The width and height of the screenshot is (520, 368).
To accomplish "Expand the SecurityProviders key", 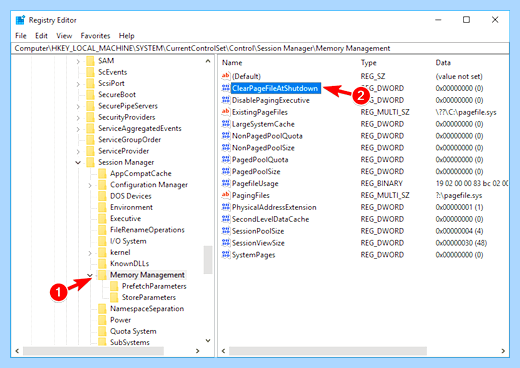I will coord(78,118).
